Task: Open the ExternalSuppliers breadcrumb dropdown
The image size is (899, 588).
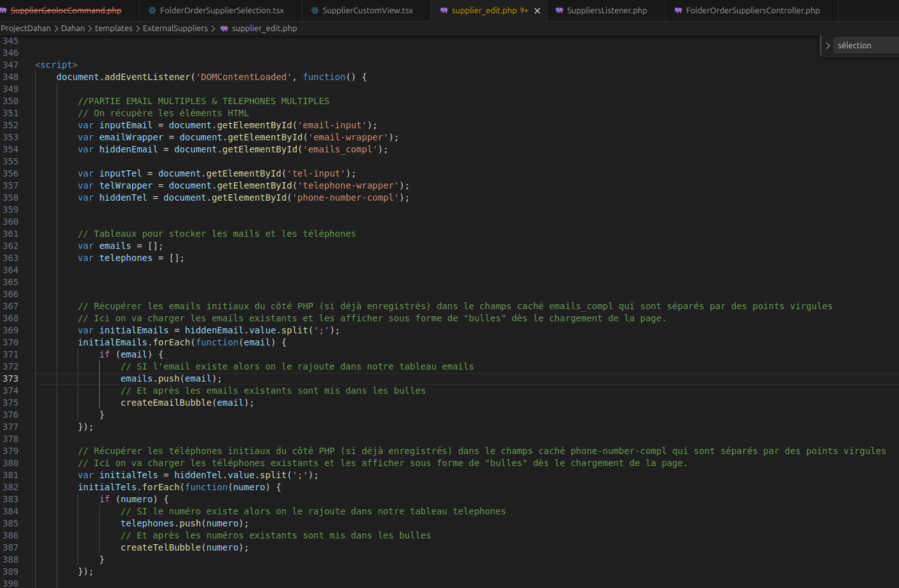Action: pyautogui.click(x=175, y=29)
